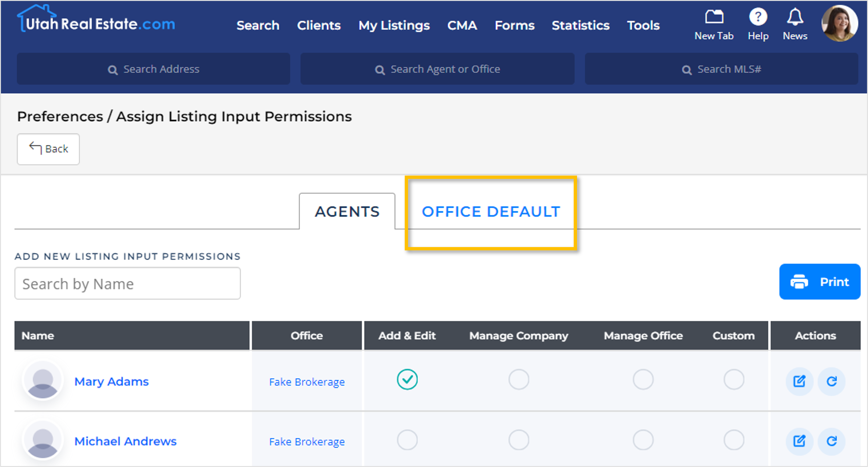Viewport: 868px width, 467px height.
Task: Go Back to Preferences
Action: pyautogui.click(x=49, y=149)
